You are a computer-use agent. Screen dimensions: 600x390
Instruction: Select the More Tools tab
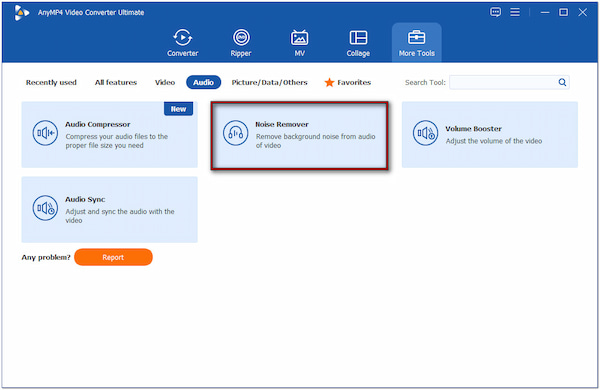[x=417, y=43]
